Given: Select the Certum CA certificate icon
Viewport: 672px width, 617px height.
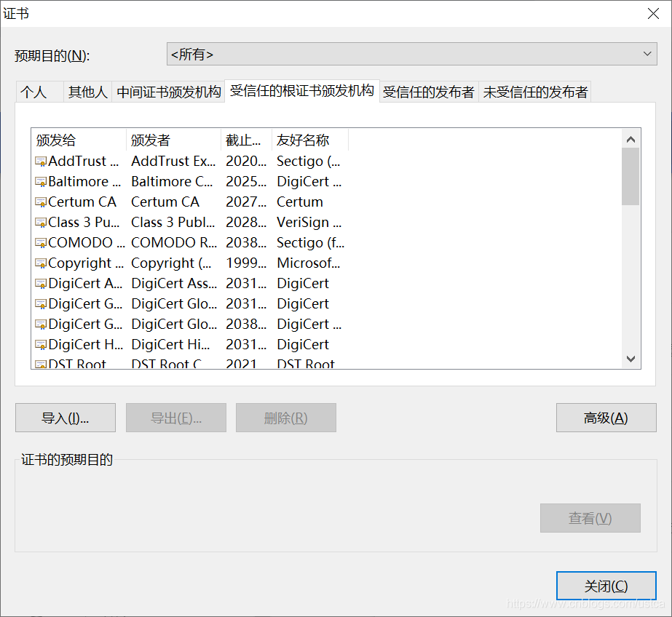Looking at the screenshot, I should pyautogui.click(x=39, y=202).
